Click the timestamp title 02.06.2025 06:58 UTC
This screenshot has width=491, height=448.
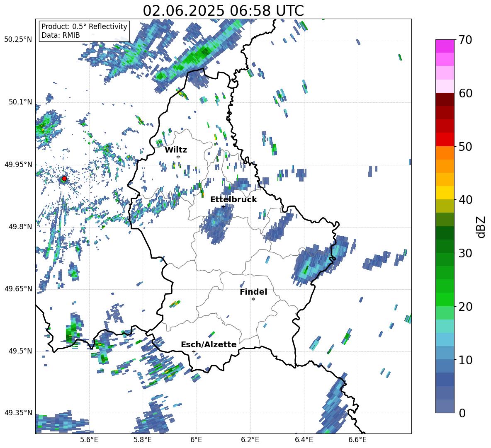pos(223,11)
